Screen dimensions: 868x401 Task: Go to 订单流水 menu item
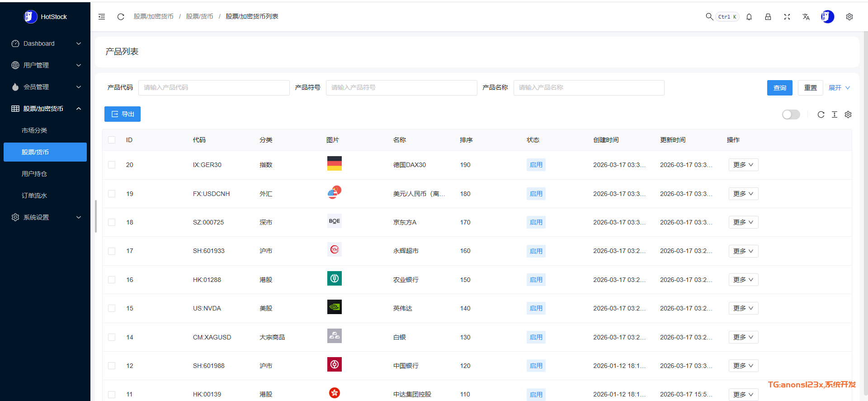tap(34, 196)
